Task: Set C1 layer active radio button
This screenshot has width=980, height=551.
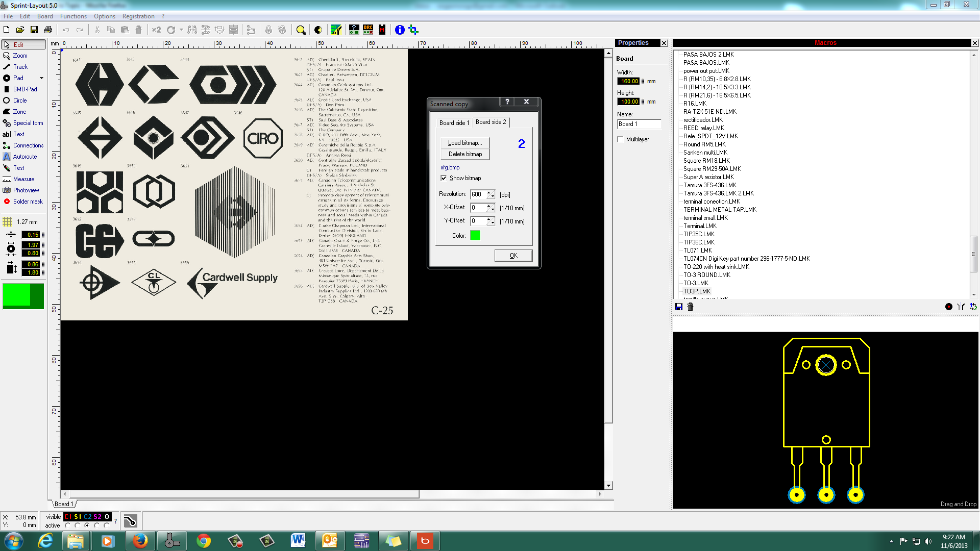Action: [x=67, y=525]
